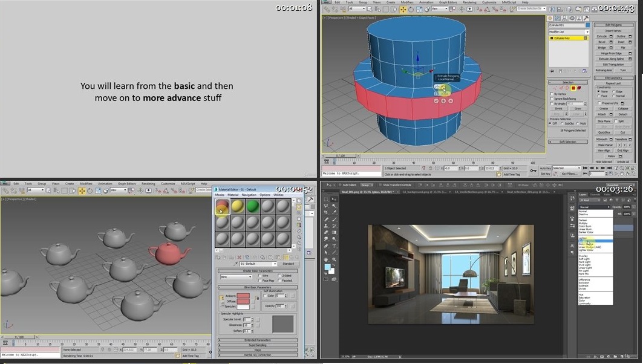
Task: Select SubObj preview selection radio
Action: click(x=562, y=123)
